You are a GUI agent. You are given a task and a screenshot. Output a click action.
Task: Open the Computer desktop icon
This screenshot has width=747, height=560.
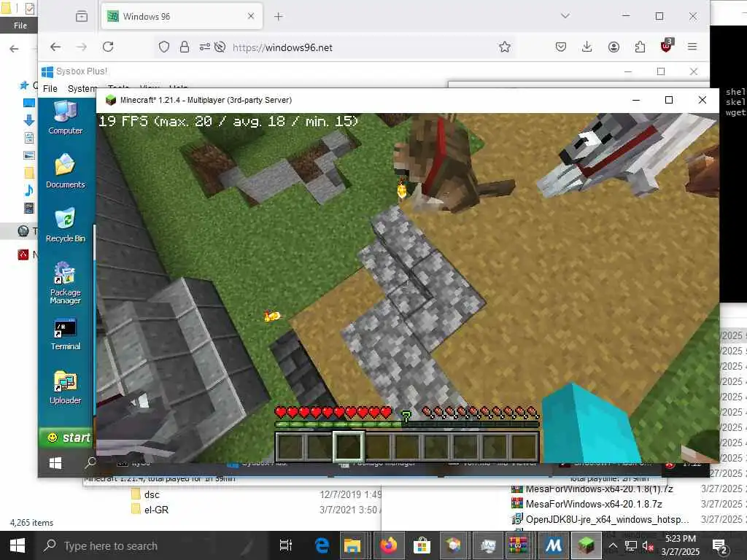coord(65,117)
